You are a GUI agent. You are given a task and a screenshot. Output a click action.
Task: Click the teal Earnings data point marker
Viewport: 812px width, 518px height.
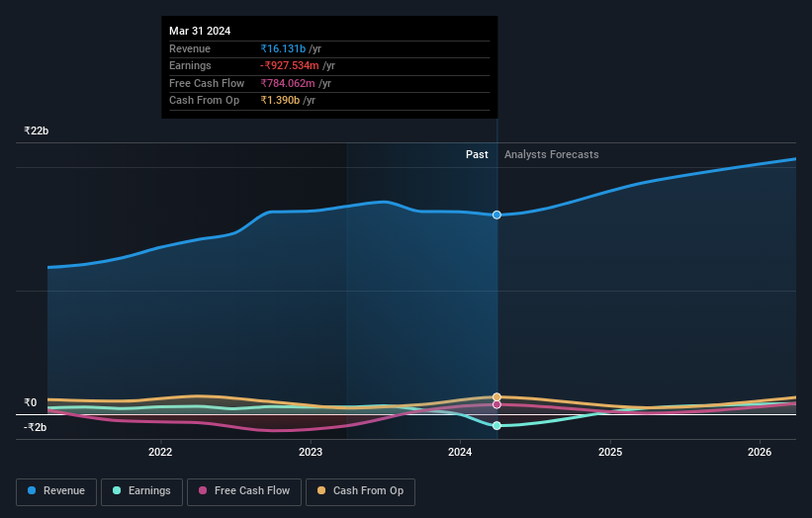(x=496, y=425)
